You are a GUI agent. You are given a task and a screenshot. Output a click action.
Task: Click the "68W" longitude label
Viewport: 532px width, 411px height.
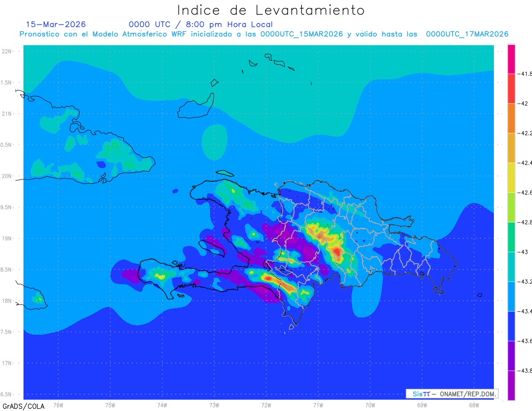point(474,405)
